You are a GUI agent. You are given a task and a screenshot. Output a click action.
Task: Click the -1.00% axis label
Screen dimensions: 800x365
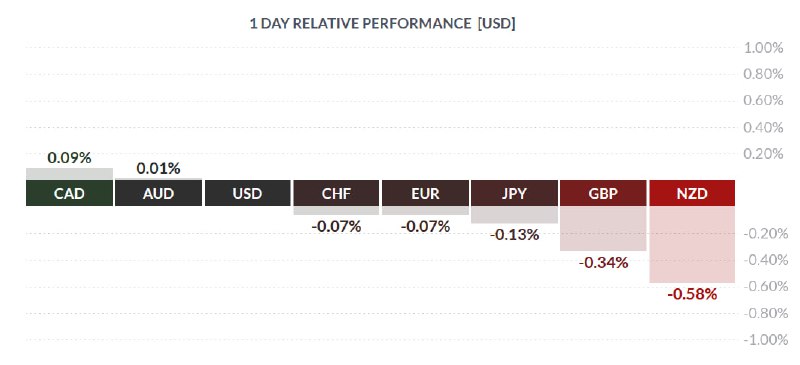[x=765, y=340]
